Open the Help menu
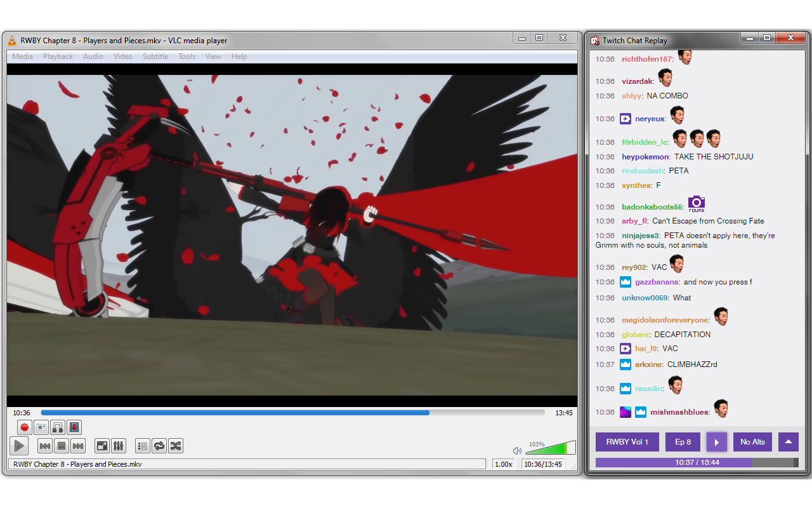Viewport: 812px width, 508px height. click(x=239, y=57)
